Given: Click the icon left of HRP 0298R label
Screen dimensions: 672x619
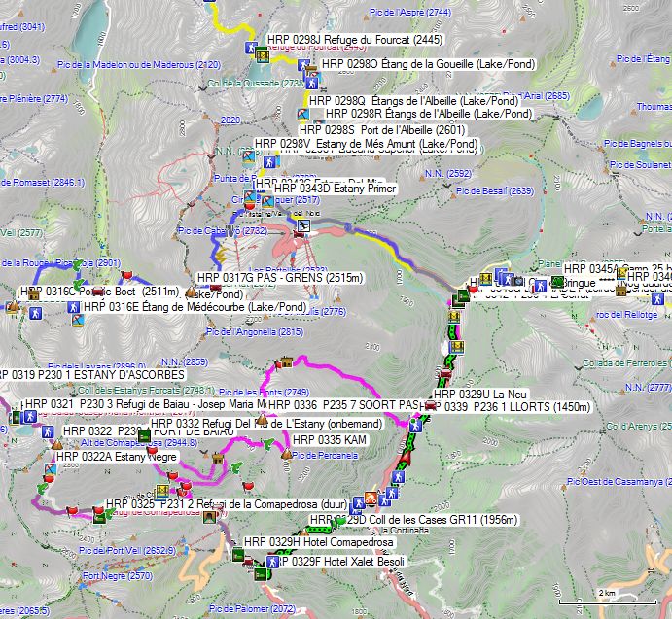Looking at the screenshot, I should 303,115.
